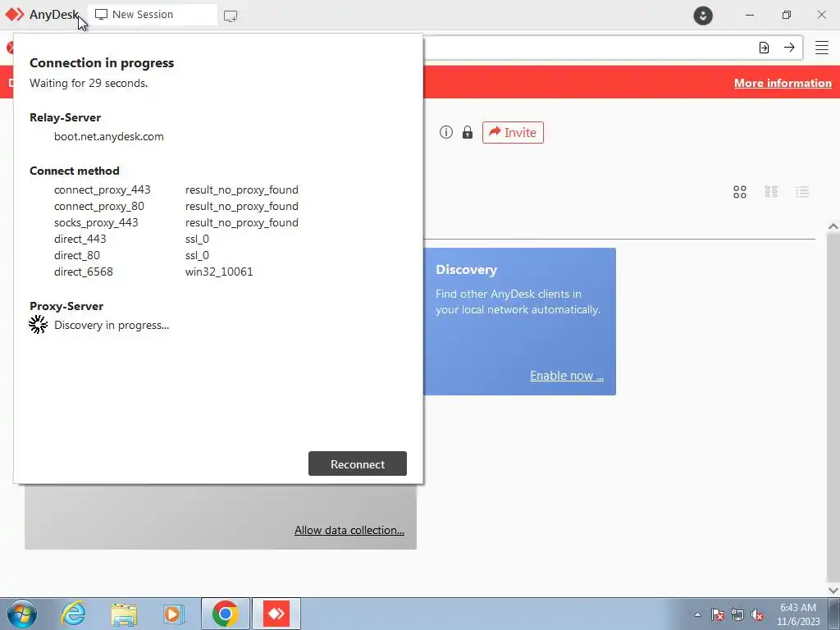Open the Windows Start menu
840x630 pixels.
pos(22,614)
